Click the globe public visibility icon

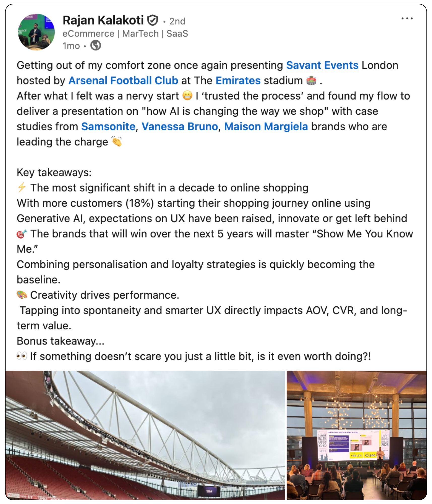coord(96,46)
